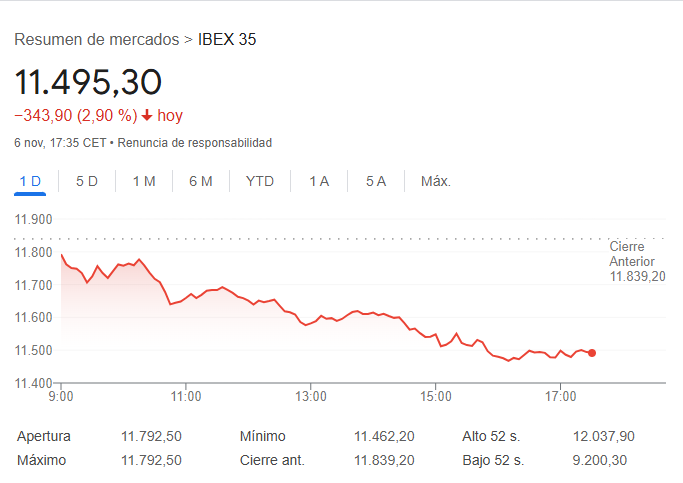This screenshot has height=483, width=683.
Task: Show the Máx. chart range
Action: click(436, 181)
